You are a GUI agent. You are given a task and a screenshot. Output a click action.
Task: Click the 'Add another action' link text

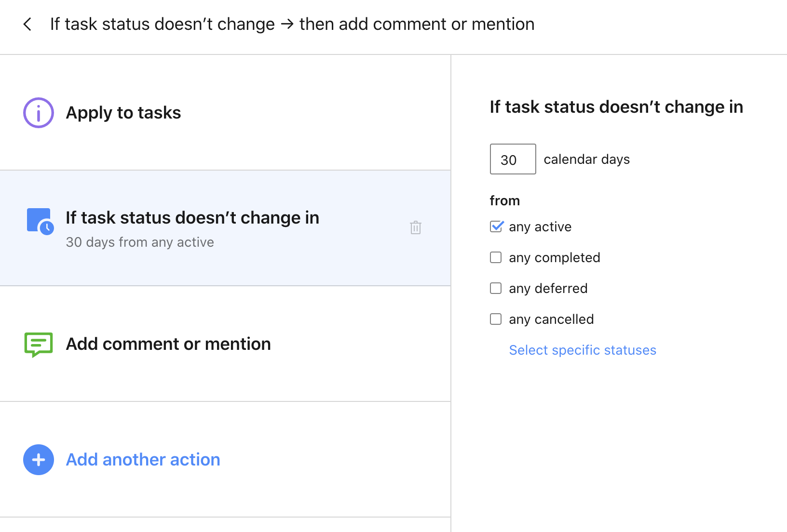tap(143, 460)
